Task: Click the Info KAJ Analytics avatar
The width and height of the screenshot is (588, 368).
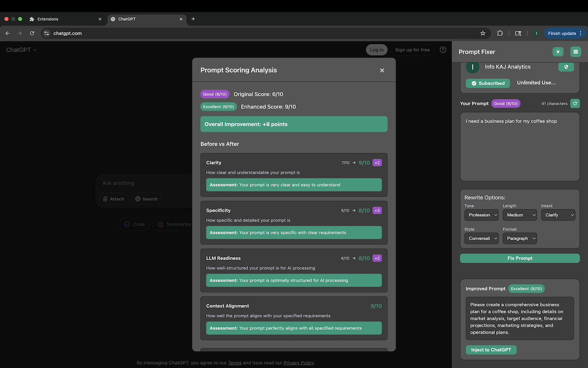Action: [473, 67]
